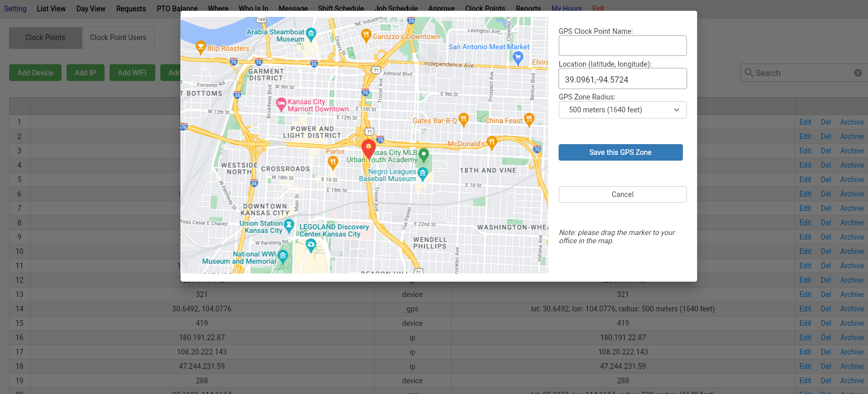Cancel the GPS zone dialog

tap(623, 194)
